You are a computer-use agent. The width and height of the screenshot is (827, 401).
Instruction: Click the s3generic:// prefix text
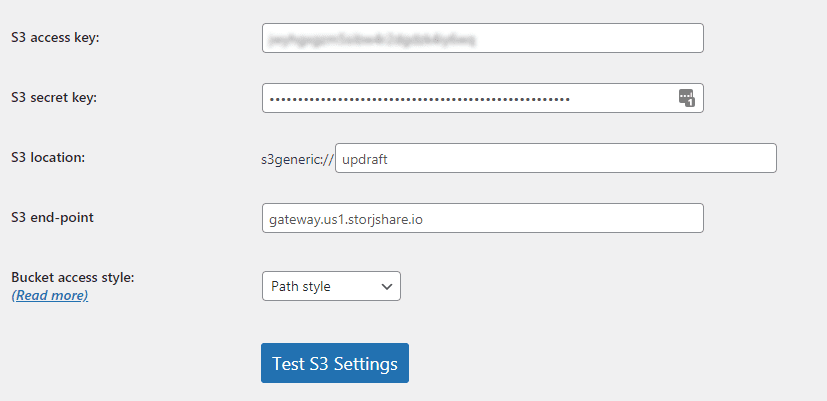(x=297, y=159)
